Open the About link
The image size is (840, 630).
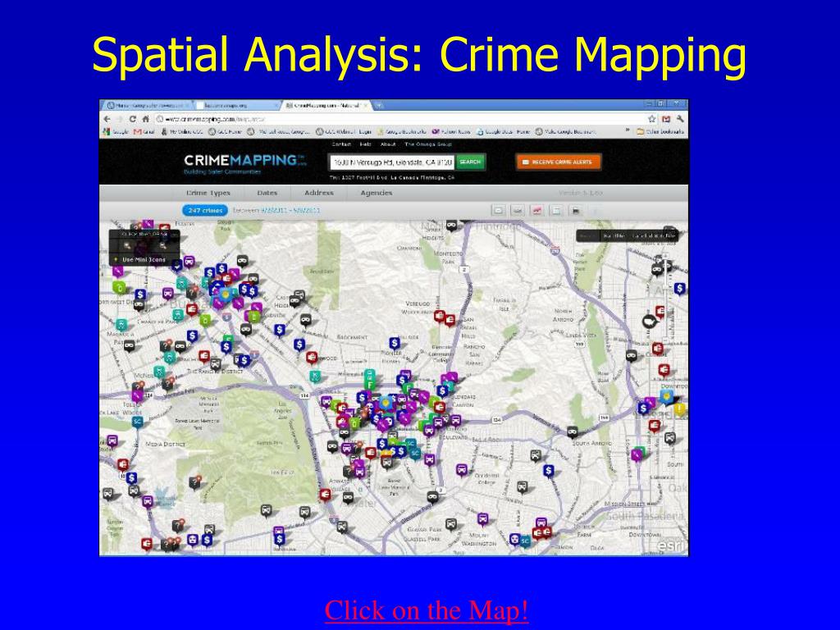pyautogui.click(x=388, y=144)
